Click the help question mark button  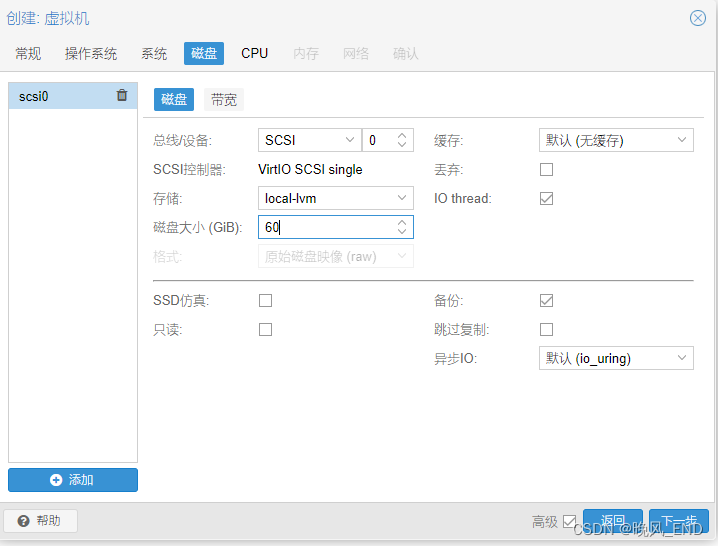click(40, 521)
